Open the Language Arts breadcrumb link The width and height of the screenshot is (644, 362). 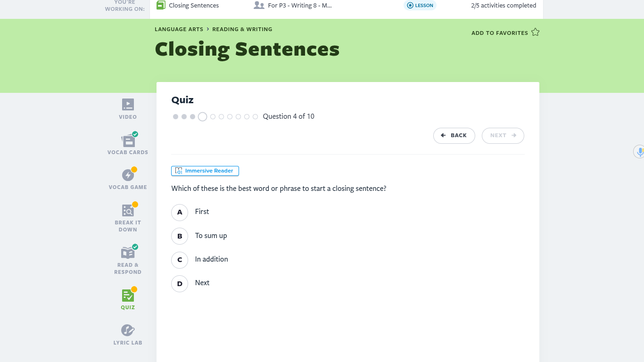[179, 29]
